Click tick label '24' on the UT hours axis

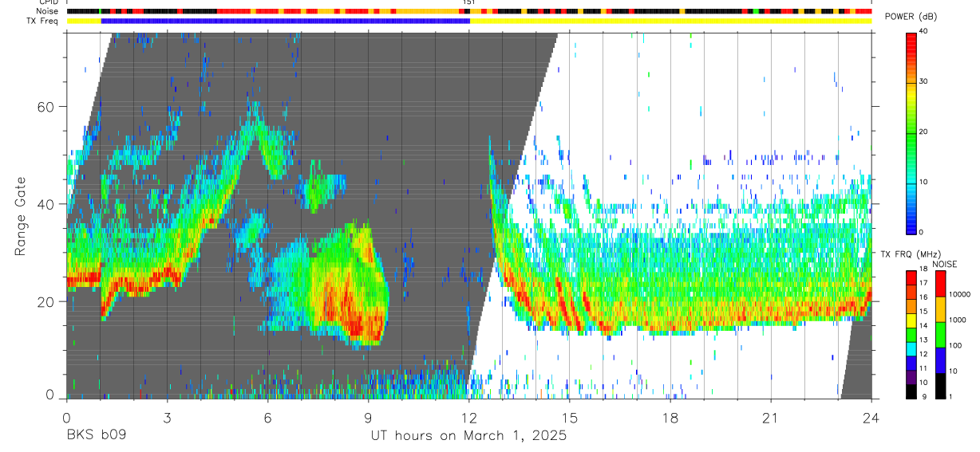point(871,418)
